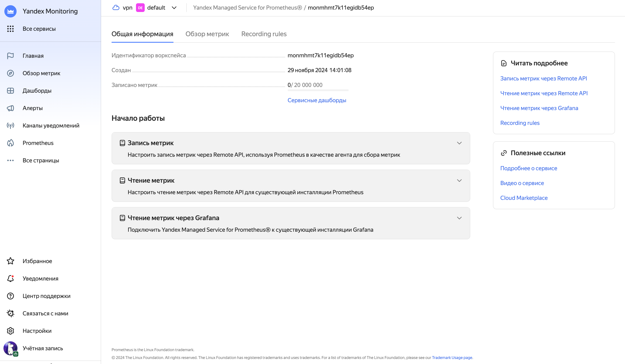Screen dimensions: 625x364
Task: Switch to the Общая информация tab
Action: point(142,34)
